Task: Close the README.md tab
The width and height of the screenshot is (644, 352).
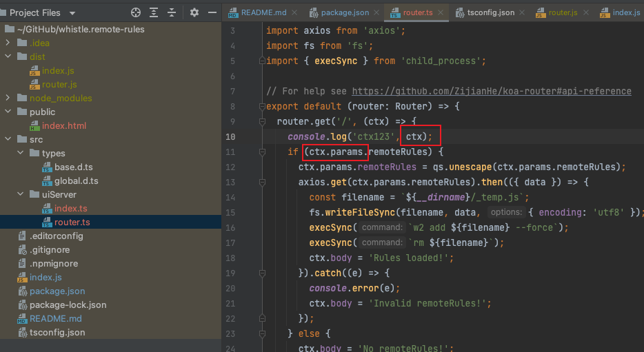Action: tap(294, 12)
